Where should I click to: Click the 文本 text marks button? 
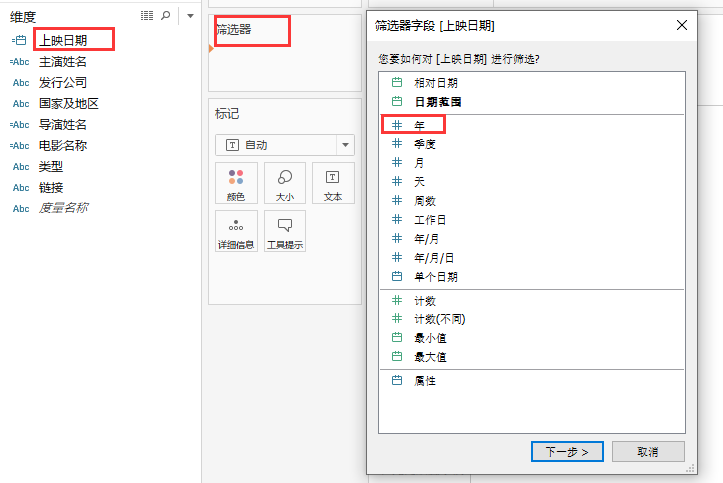333,183
